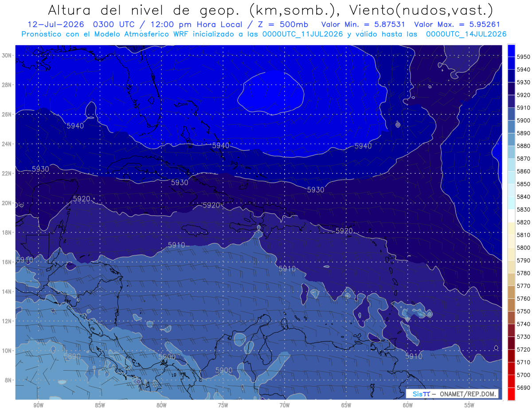Click the chart title 'Altura del nivel de geop.'
Image resolution: width=532 pixels, height=411 pixels.
144,10
